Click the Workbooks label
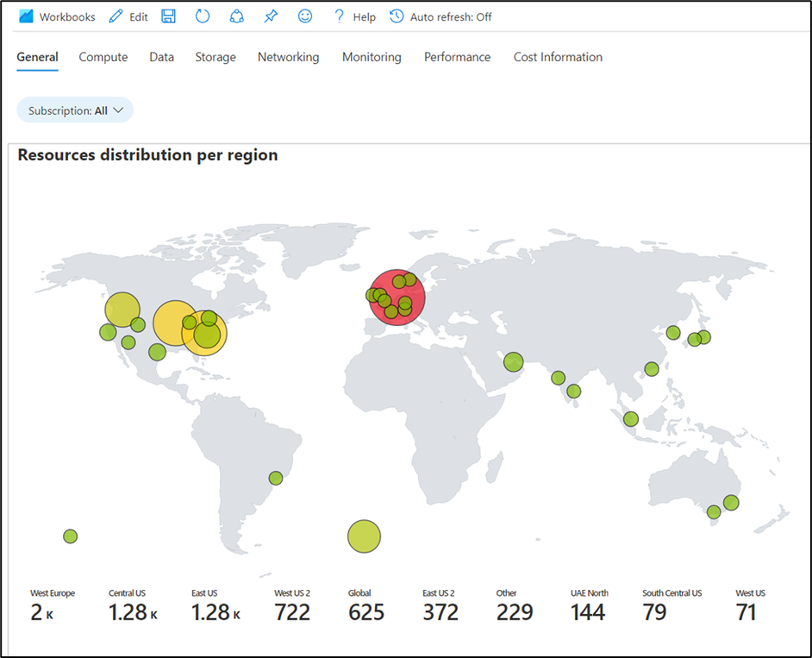 [x=67, y=17]
